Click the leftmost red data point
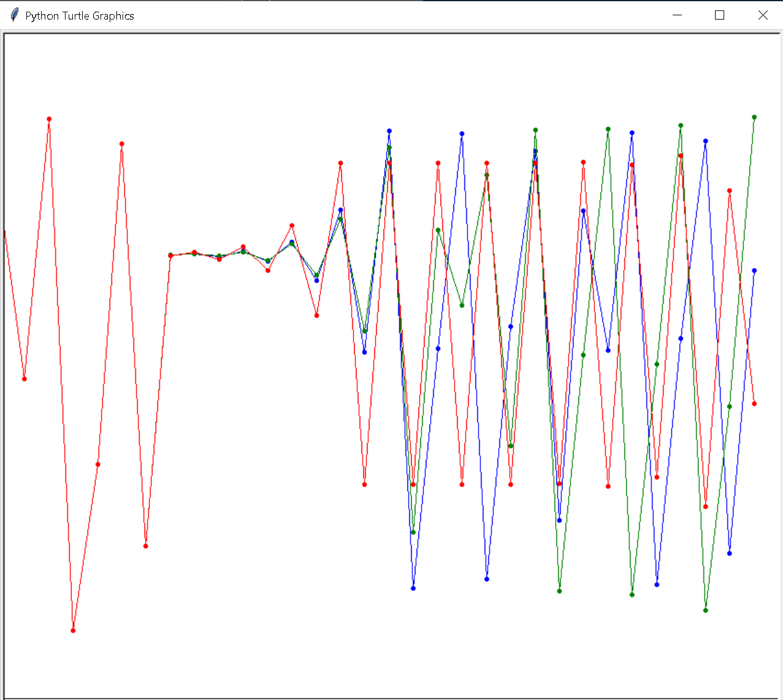The height and width of the screenshot is (700, 783). [x=25, y=378]
